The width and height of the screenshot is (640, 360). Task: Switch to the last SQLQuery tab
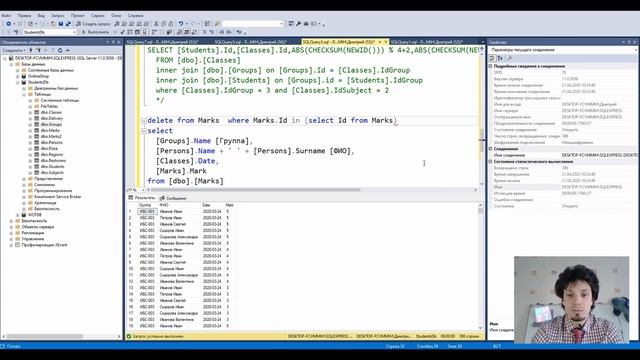click(427, 42)
